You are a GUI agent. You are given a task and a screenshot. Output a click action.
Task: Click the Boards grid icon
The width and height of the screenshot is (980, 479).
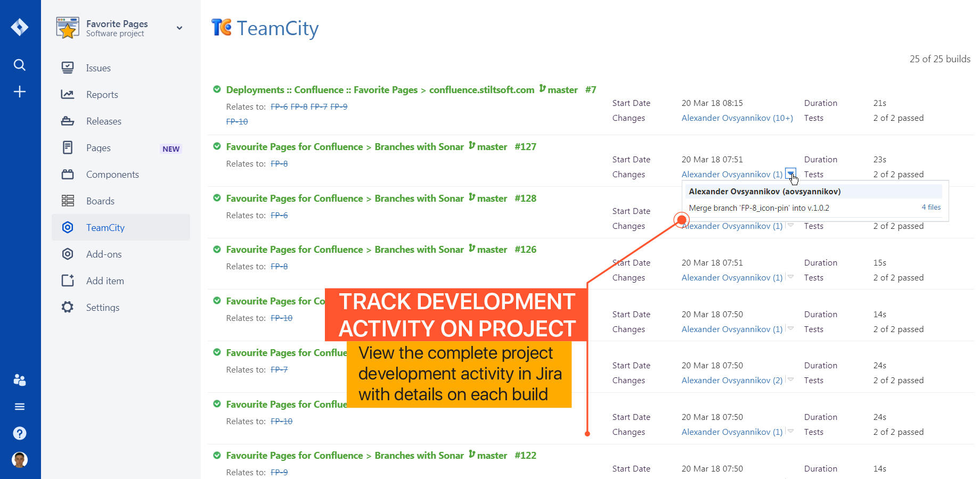coord(68,201)
